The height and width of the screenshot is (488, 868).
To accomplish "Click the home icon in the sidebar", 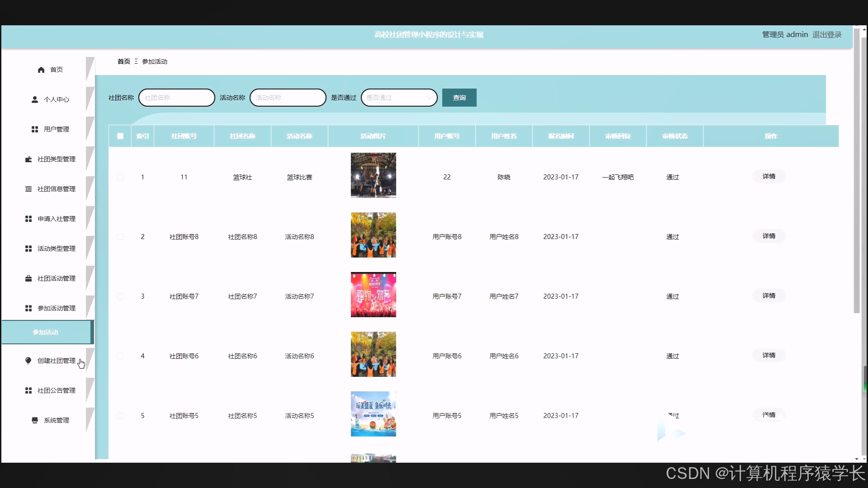I will tap(41, 70).
